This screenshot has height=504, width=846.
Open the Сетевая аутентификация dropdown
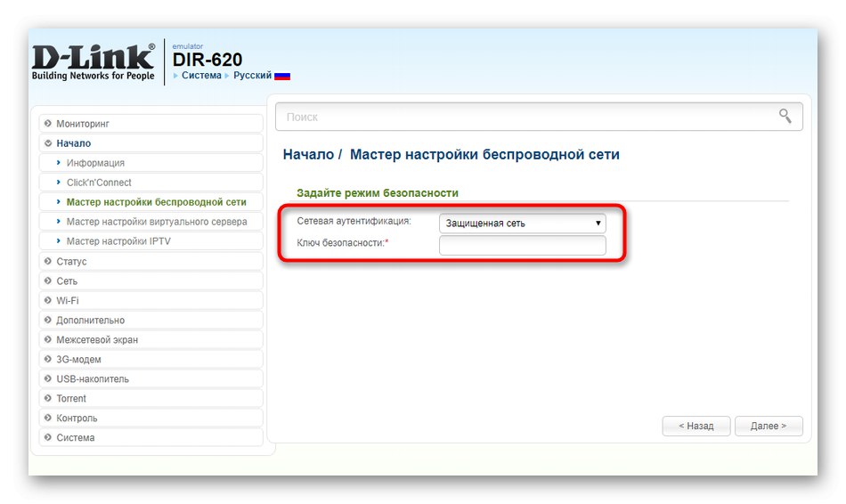tap(522, 224)
